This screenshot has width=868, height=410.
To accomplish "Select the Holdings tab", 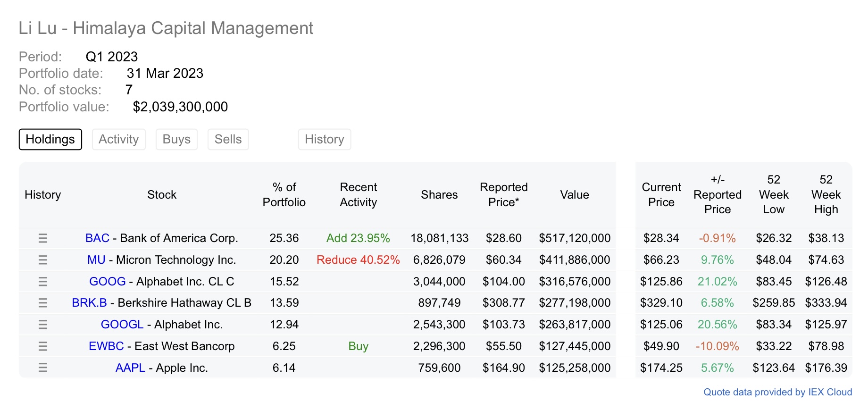I will [x=50, y=139].
